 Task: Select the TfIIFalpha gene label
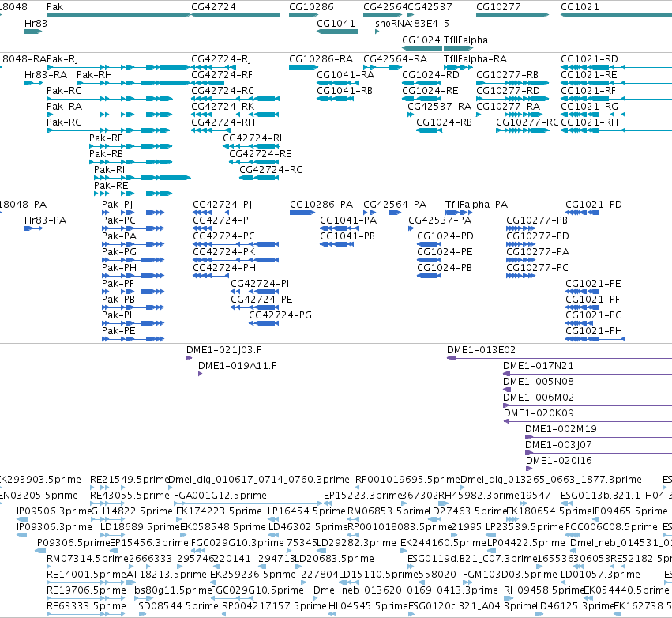466,40
